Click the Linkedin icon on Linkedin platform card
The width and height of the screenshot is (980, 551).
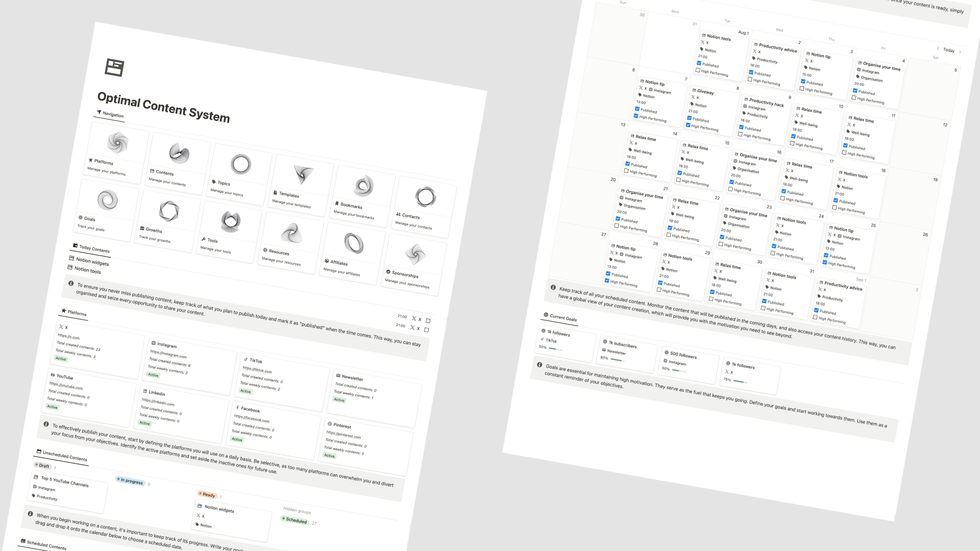(x=145, y=391)
